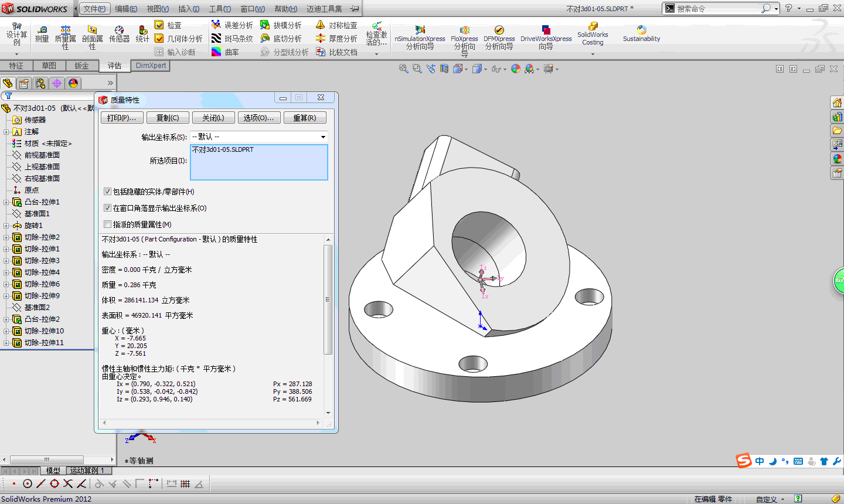Open the Sustainability tool

[641, 33]
